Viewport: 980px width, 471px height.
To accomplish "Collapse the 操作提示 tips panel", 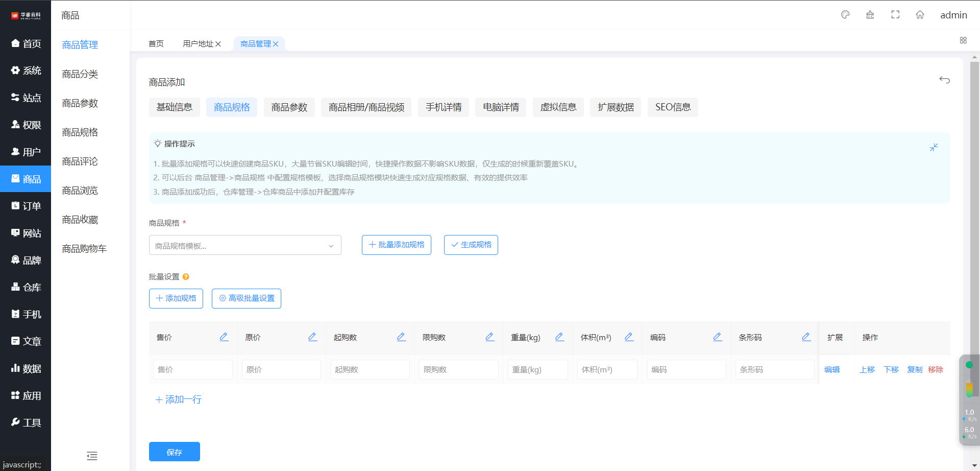I will tap(934, 148).
